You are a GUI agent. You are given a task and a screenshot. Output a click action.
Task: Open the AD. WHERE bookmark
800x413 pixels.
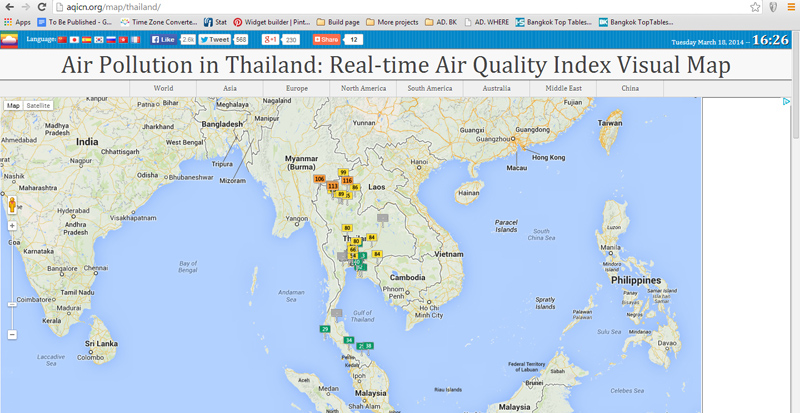[487, 22]
